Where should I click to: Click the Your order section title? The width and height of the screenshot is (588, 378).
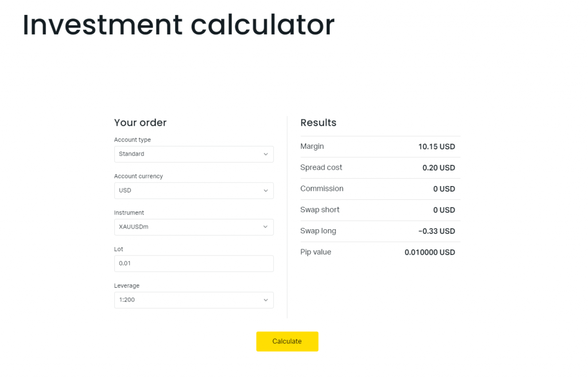pyautogui.click(x=140, y=122)
